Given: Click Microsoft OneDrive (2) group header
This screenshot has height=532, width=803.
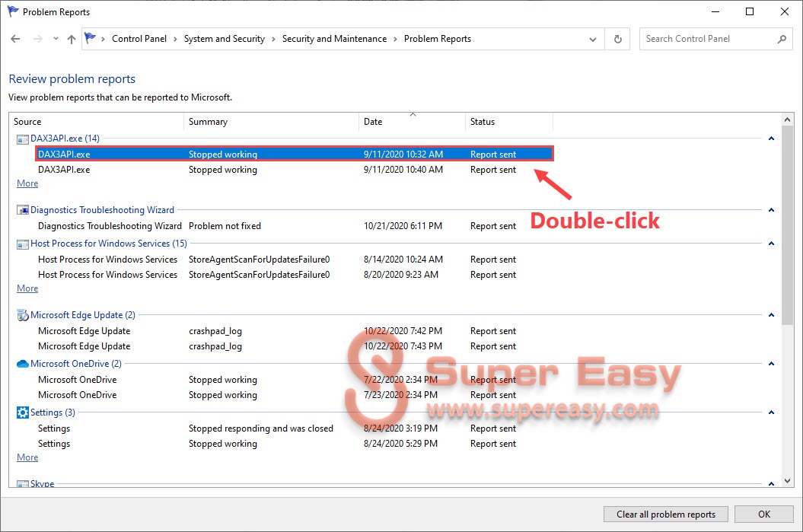Looking at the screenshot, I should pyautogui.click(x=76, y=364).
